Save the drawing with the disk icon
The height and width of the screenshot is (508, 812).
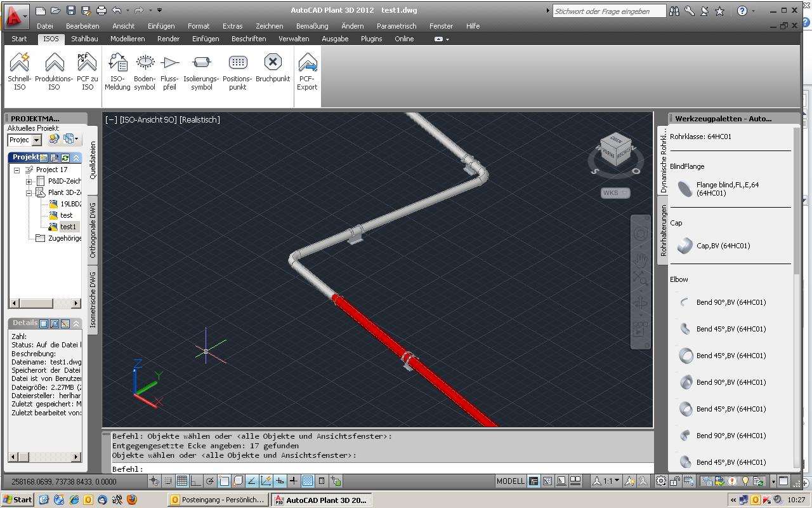click(70, 10)
